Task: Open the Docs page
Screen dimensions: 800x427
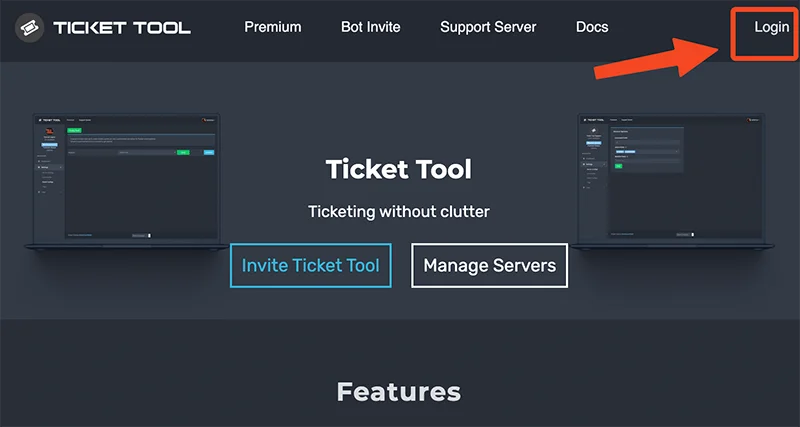Action: [592, 27]
